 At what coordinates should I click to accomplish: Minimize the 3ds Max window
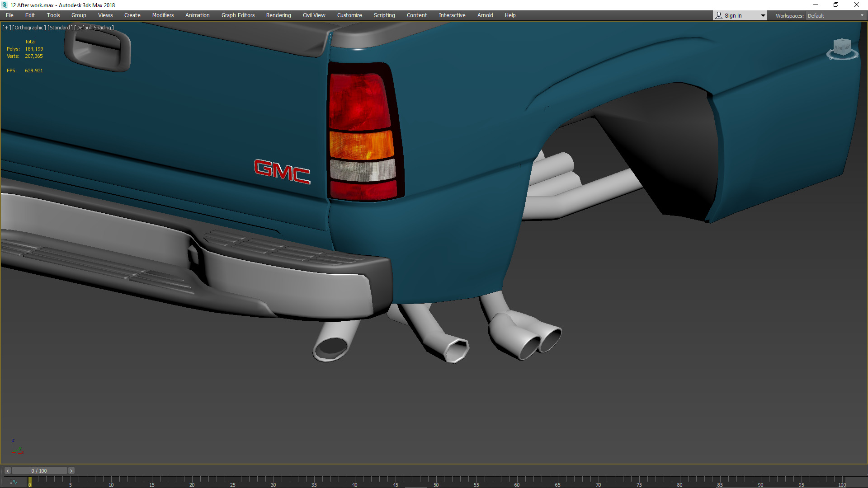coord(816,5)
